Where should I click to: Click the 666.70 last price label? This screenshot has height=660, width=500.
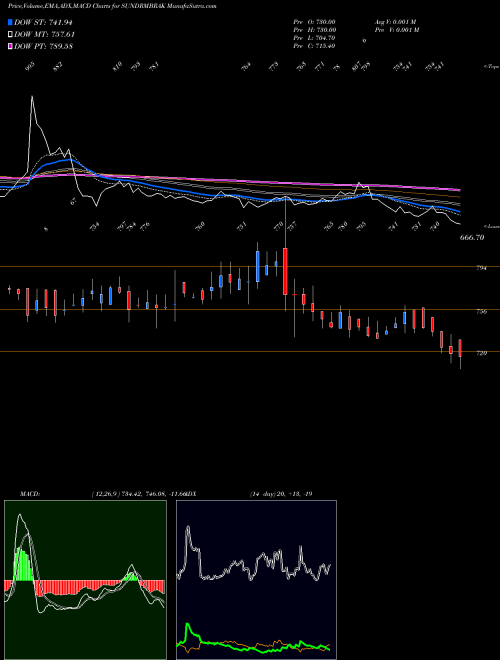(x=472, y=237)
